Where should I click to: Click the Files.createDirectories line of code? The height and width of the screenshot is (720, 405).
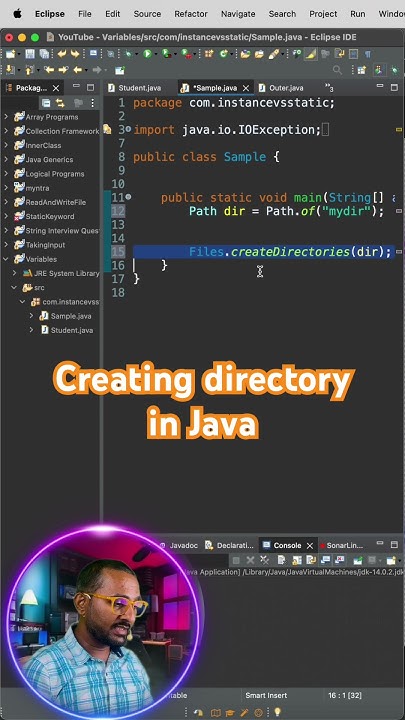pos(290,252)
